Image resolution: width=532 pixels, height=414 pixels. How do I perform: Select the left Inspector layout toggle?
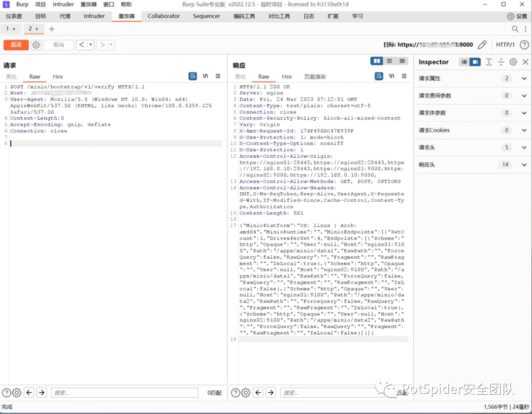pos(464,62)
